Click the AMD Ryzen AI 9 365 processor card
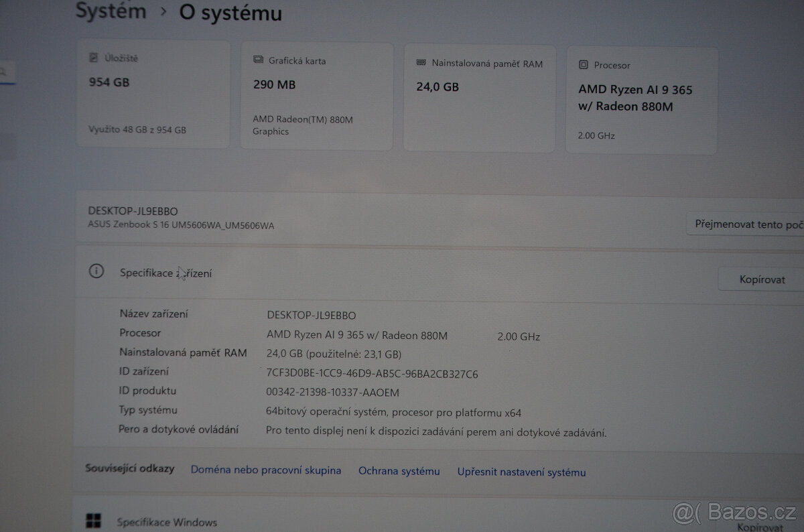804x532 pixels. 641,99
